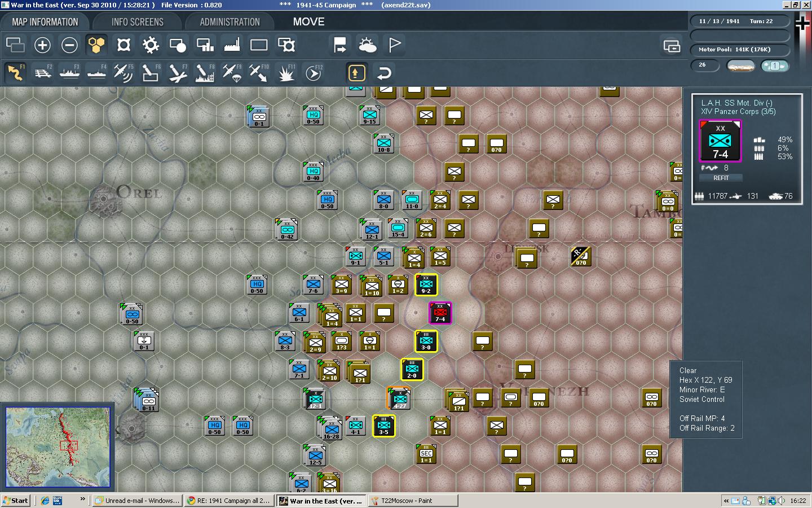Image resolution: width=812 pixels, height=508 pixels.
Task: Select the HQ 0-40 counter on map
Action: click(313, 172)
